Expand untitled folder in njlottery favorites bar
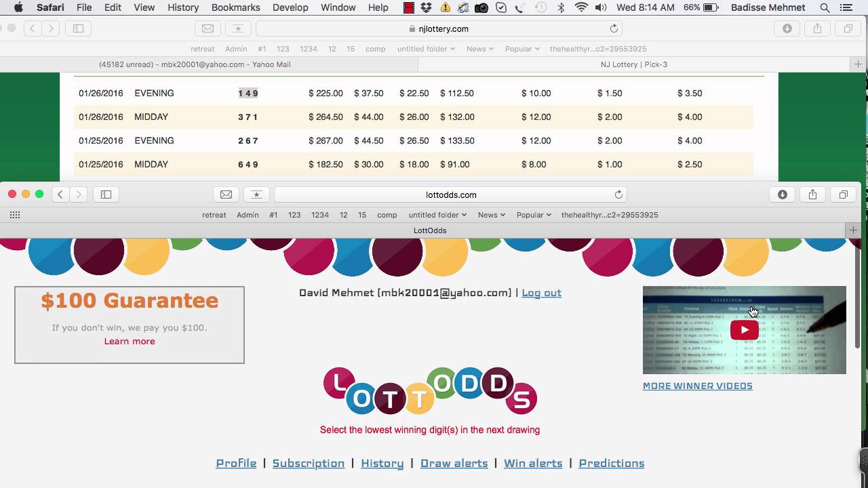The height and width of the screenshot is (488, 868). point(426,49)
